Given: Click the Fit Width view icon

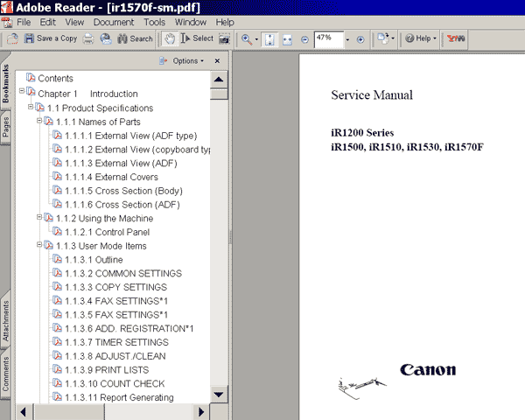Looking at the screenshot, I should 287,40.
